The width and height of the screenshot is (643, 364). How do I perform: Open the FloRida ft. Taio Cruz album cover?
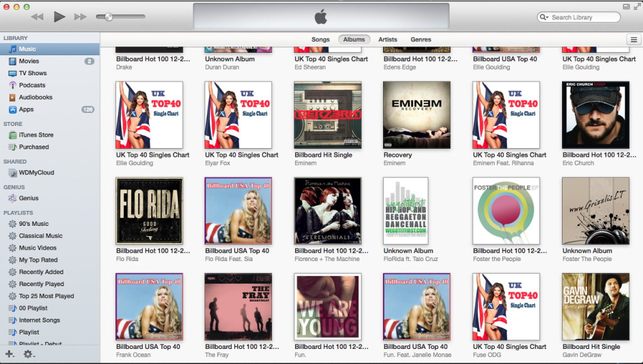tap(406, 211)
